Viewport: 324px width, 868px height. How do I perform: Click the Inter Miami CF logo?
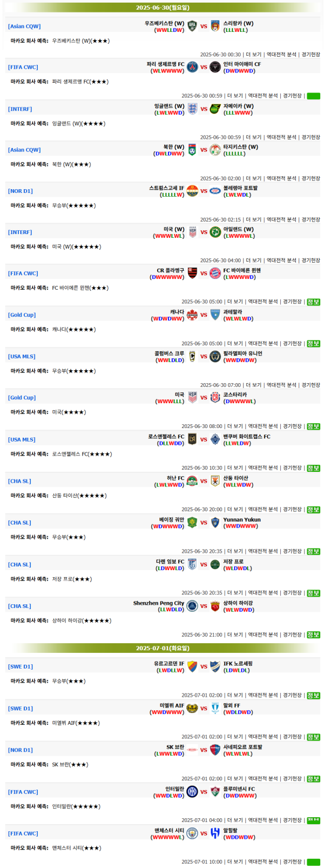pyautogui.click(x=215, y=67)
